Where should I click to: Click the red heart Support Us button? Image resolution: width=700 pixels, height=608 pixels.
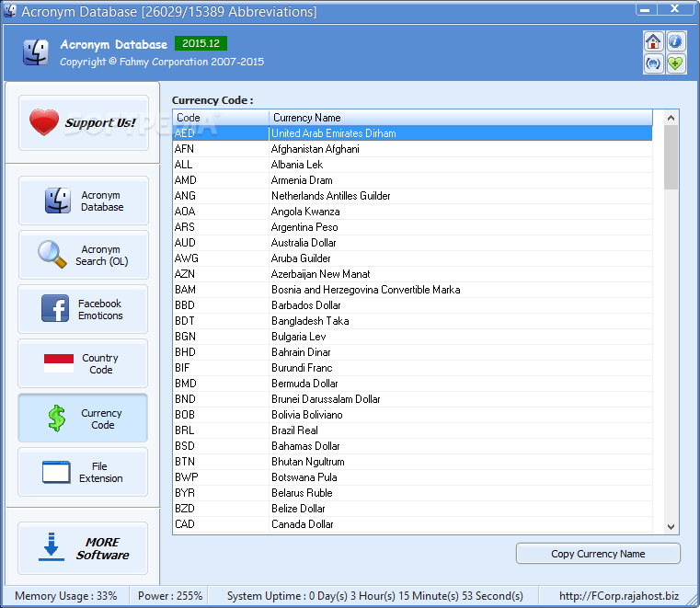[x=84, y=122]
